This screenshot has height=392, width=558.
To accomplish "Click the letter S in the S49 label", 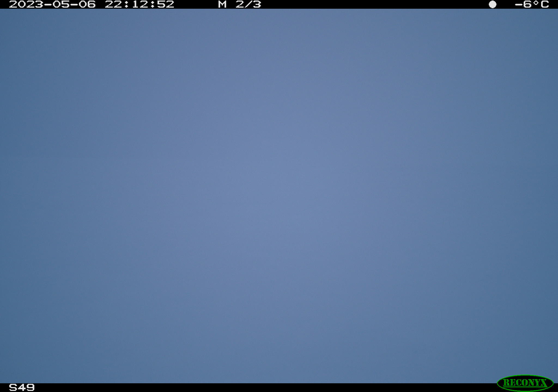I will [13, 387].
